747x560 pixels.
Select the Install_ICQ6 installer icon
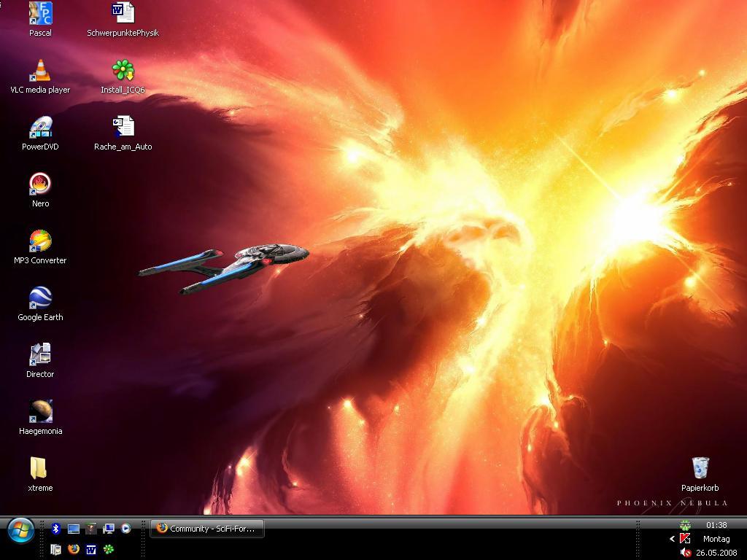pos(123,71)
